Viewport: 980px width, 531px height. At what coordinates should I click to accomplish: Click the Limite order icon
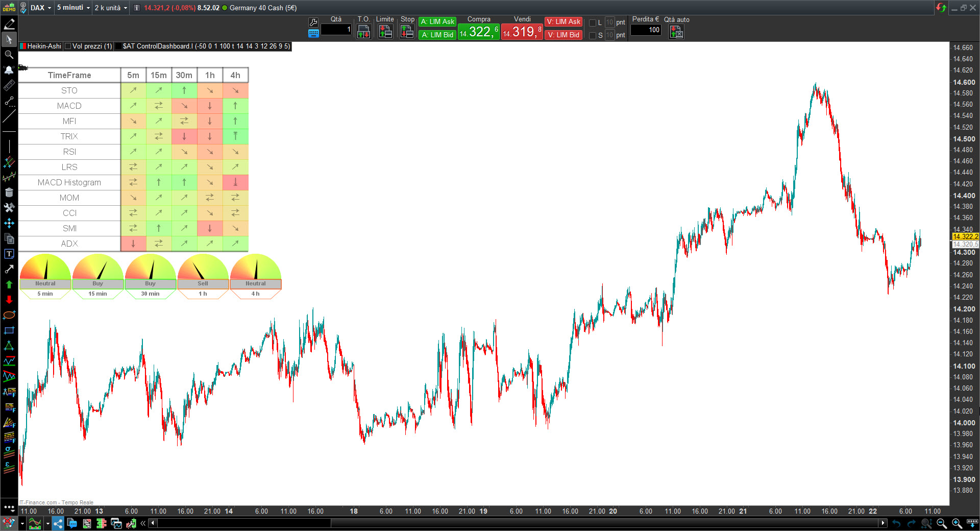tap(385, 32)
